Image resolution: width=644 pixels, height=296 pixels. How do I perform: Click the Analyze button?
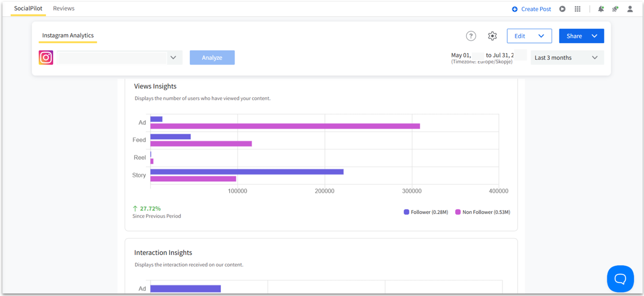(212, 57)
